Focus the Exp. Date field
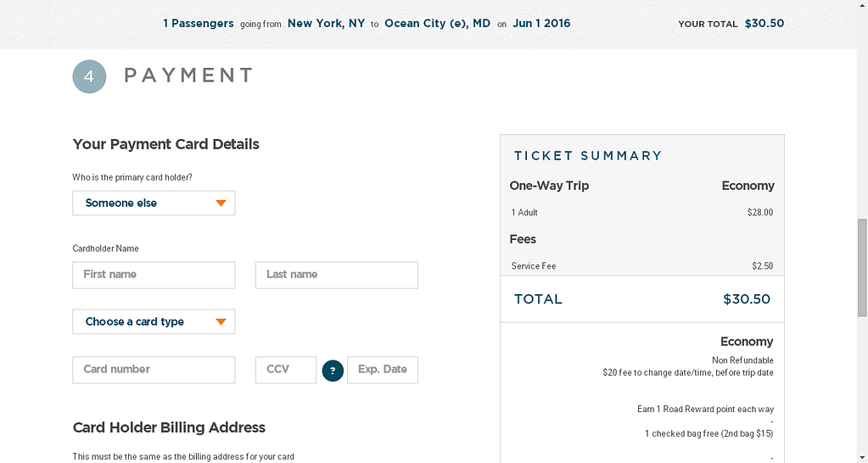Screen dimensions: 868x463 (x=382, y=370)
